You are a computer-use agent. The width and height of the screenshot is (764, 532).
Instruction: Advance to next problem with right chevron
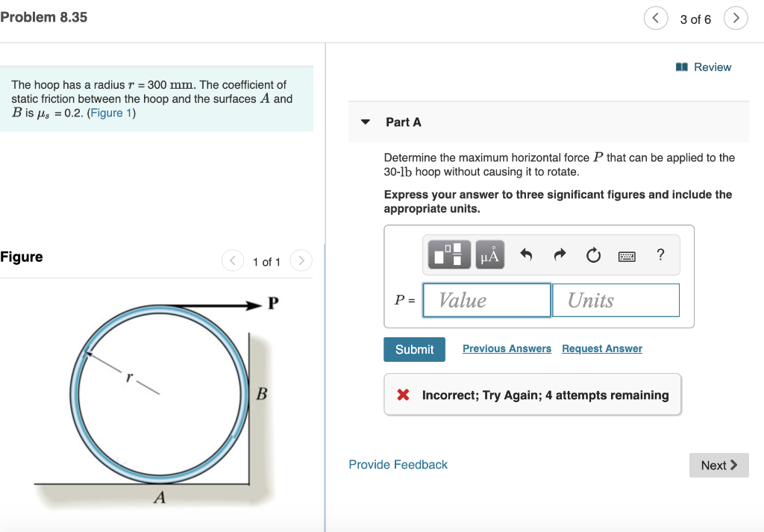click(x=736, y=18)
